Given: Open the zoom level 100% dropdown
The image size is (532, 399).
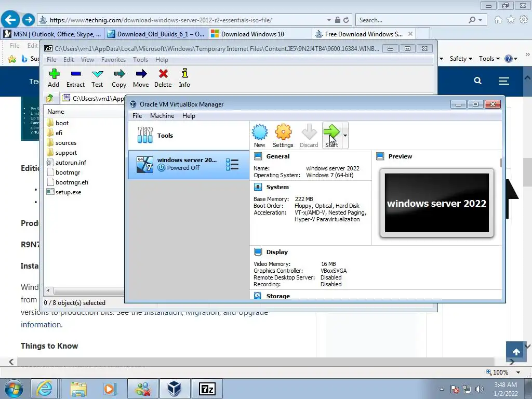Looking at the screenshot, I should (x=518, y=372).
